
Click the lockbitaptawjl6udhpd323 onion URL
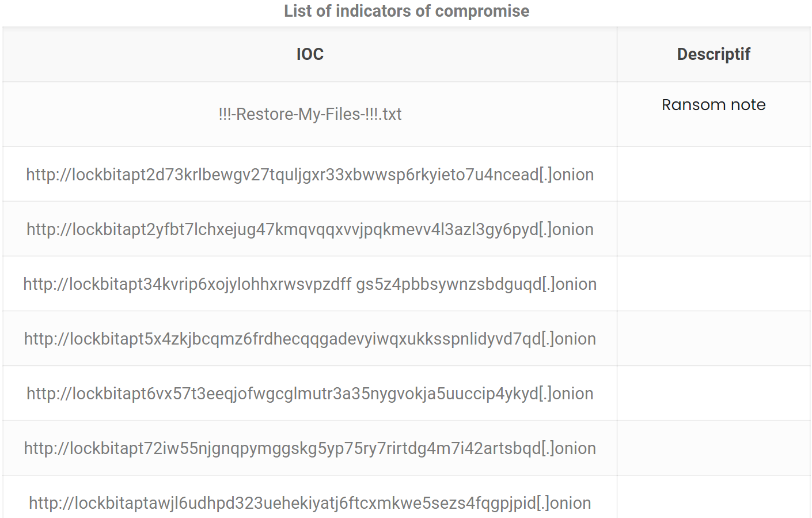(310, 503)
